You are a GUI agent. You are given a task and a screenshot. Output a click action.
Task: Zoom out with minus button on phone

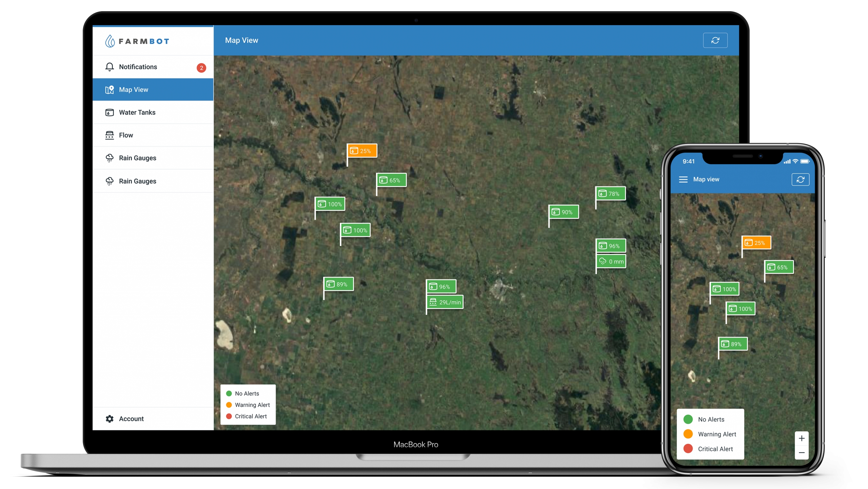(x=802, y=453)
